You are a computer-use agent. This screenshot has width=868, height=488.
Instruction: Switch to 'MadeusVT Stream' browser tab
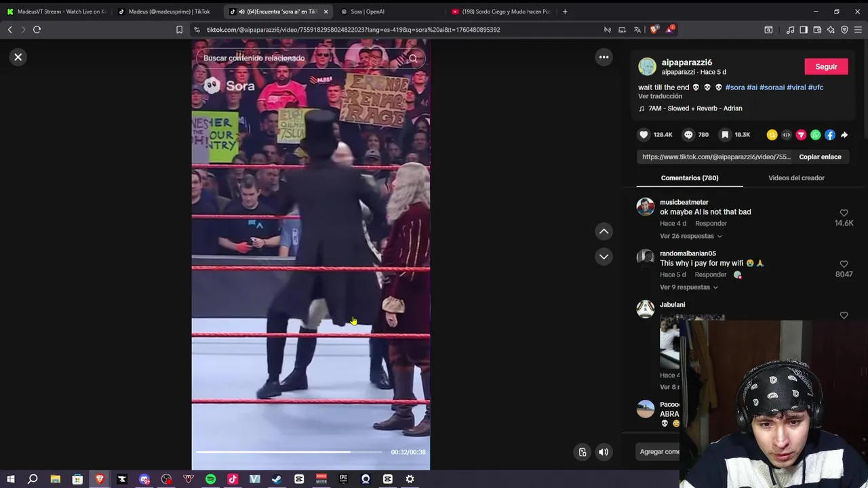[x=56, y=12]
